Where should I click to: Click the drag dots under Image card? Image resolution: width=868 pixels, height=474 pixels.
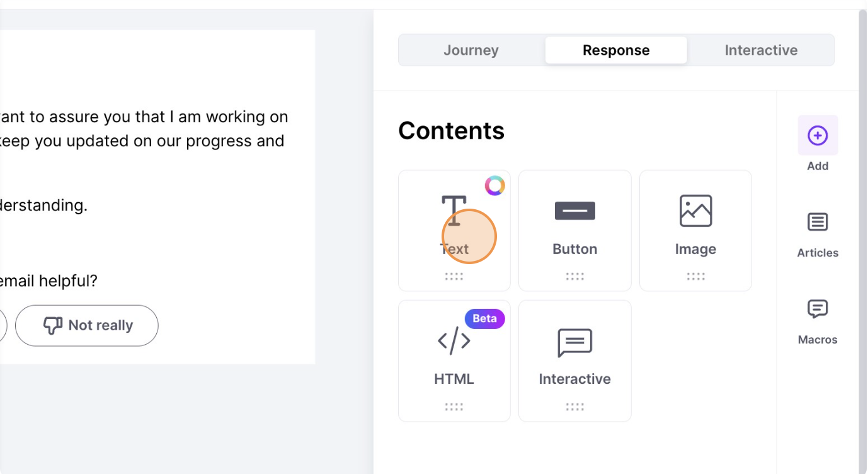(695, 276)
